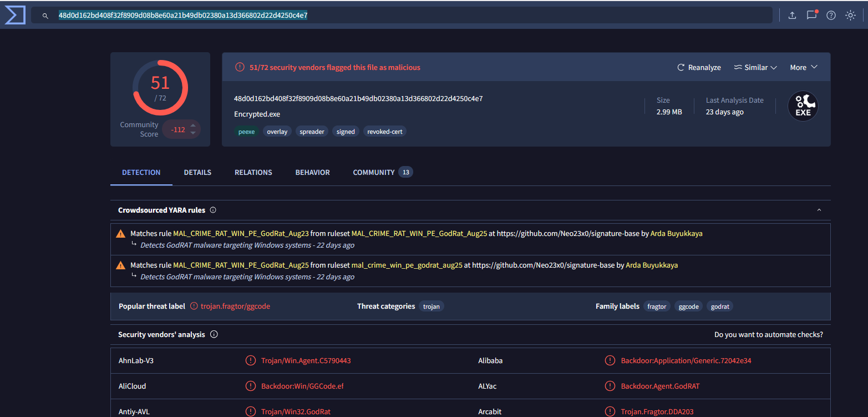Image resolution: width=868 pixels, height=417 pixels.
Task: Select the peexe tag
Action: [x=246, y=132]
